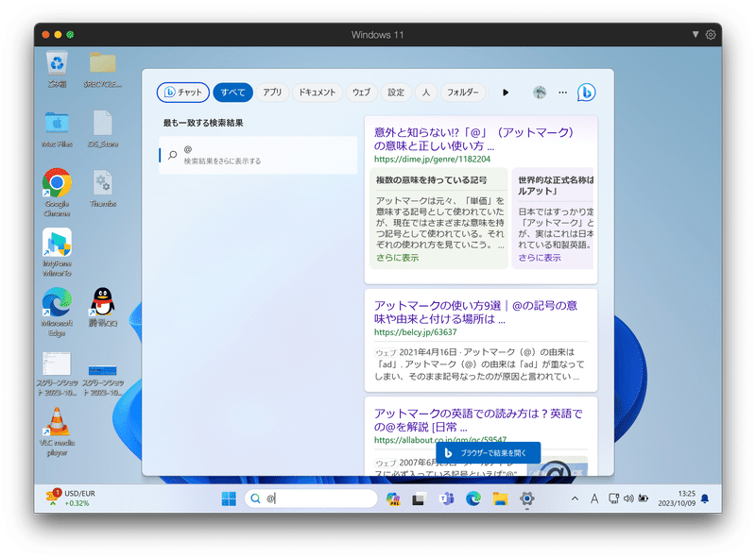
Task: Select the ドキュメント filter tab
Action: (317, 92)
